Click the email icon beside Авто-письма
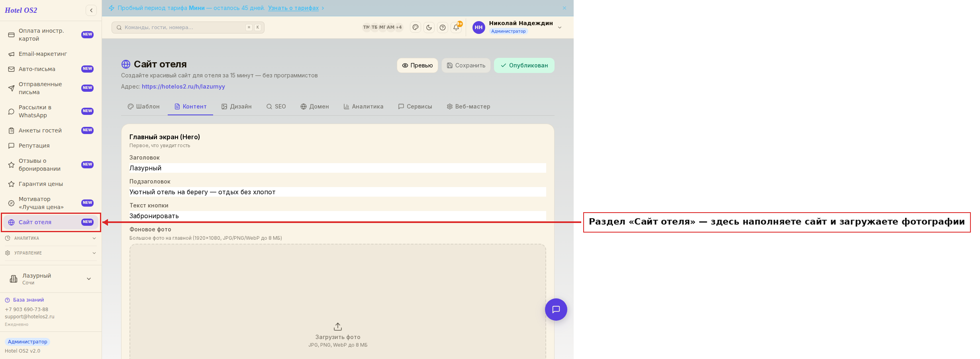The width and height of the screenshot is (980, 359). pyautogui.click(x=12, y=69)
